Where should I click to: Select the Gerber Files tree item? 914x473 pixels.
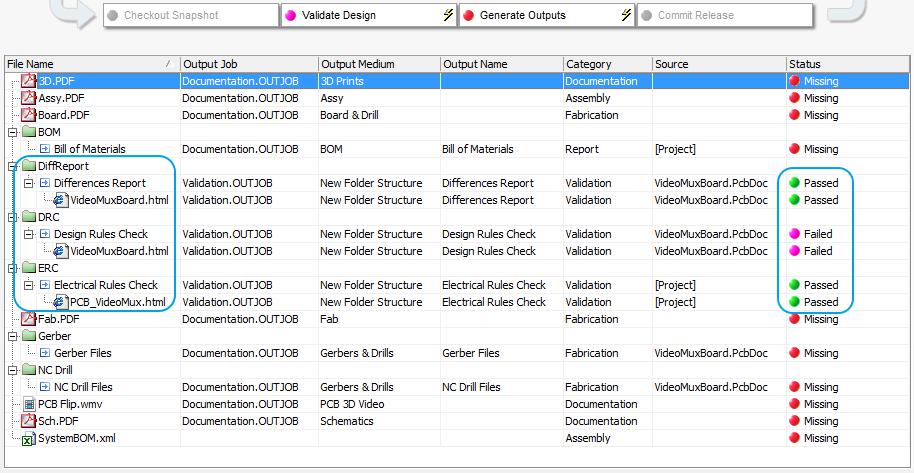click(82, 353)
